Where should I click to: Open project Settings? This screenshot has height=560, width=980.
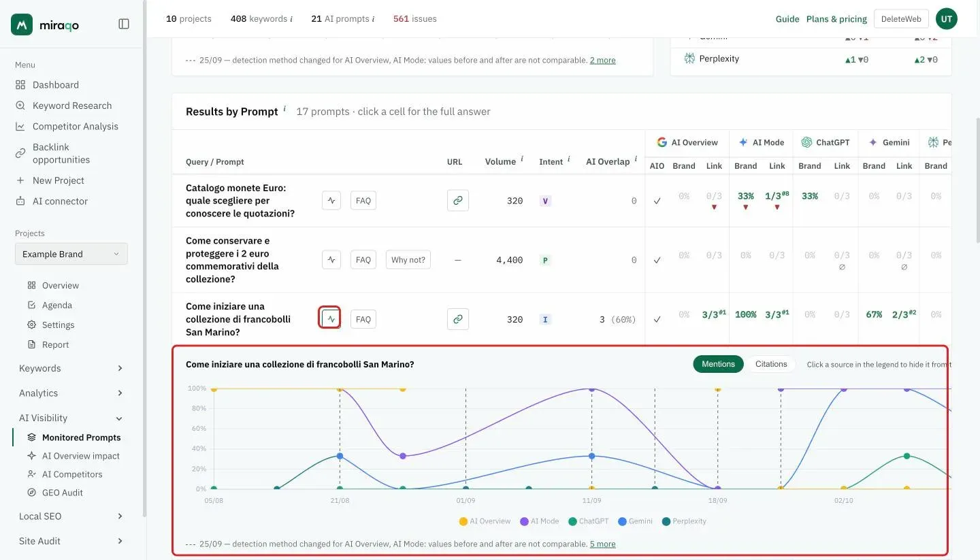[x=58, y=325]
